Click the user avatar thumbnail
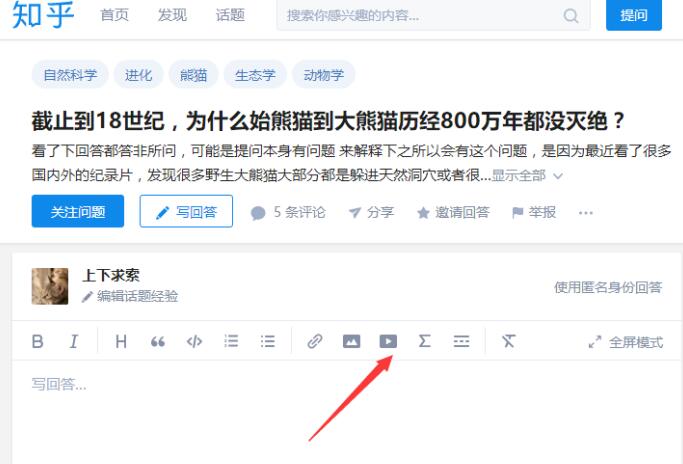The width and height of the screenshot is (683, 464). click(50, 286)
